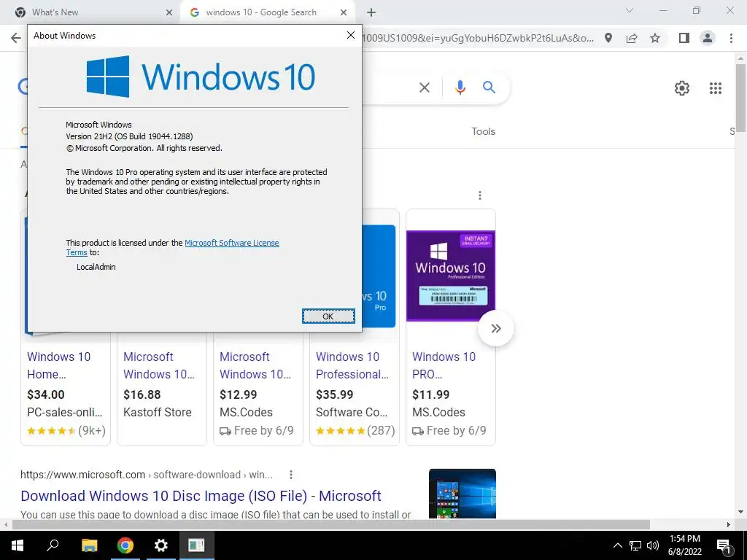Click PC-sales-online seller name
The height and width of the screenshot is (560, 747).
[x=65, y=413]
